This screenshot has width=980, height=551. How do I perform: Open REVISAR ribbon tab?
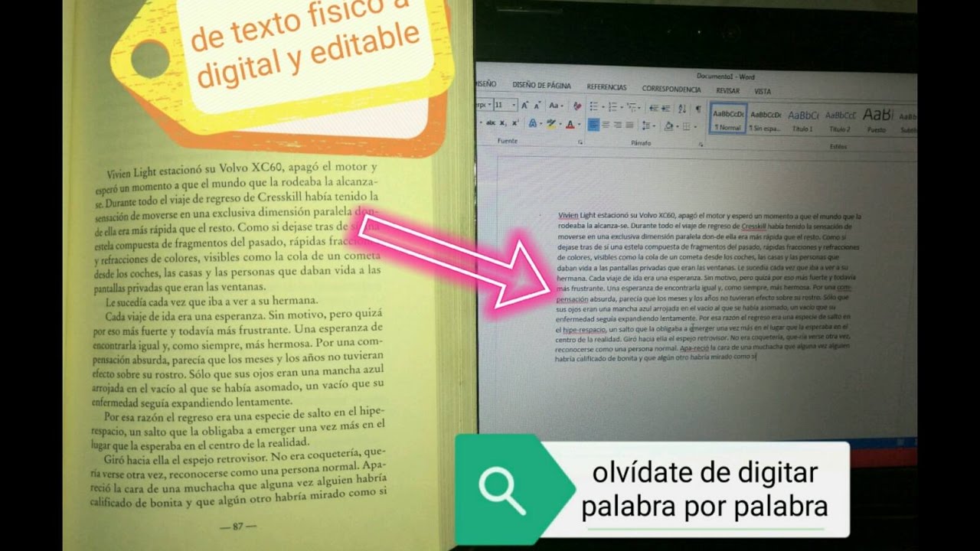tap(727, 90)
